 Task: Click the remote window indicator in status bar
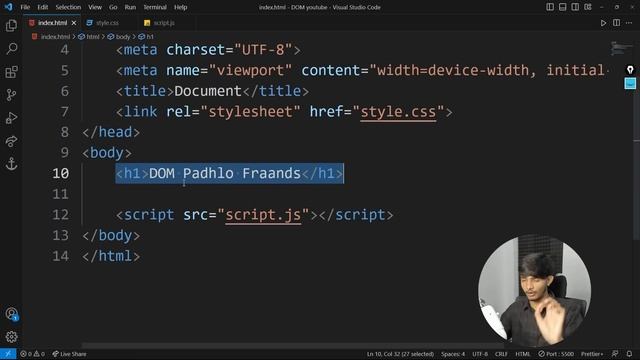point(8,354)
